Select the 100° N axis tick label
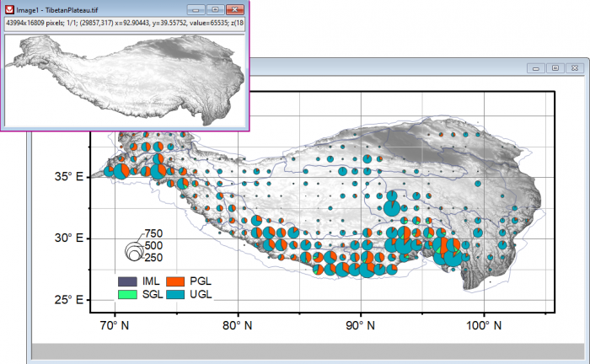590x364 pixels. coord(482,325)
